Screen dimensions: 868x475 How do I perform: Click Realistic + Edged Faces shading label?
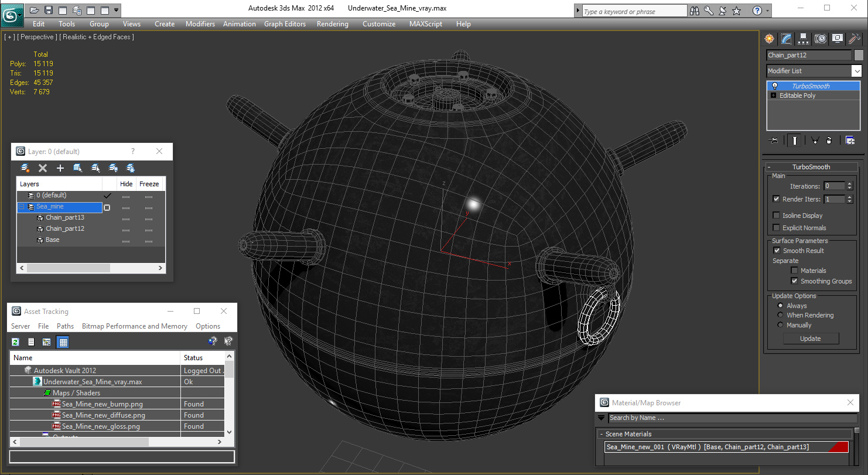tap(96, 37)
